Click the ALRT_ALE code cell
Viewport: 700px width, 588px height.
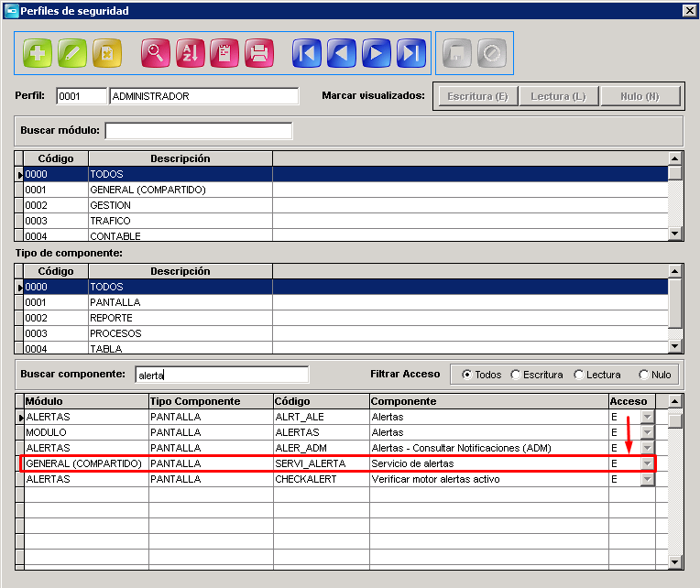click(322, 417)
